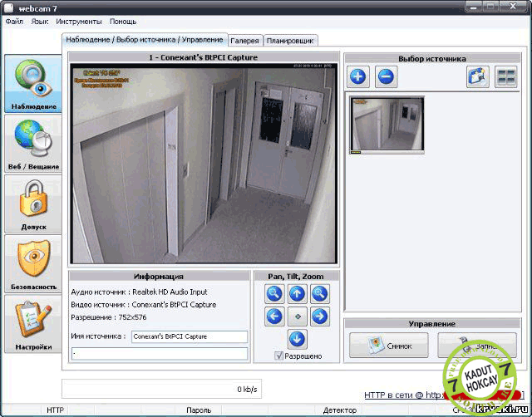The image size is (532, 417).
Task: Click the 0 kb/s bandwidth indicator
Action: 161,389
